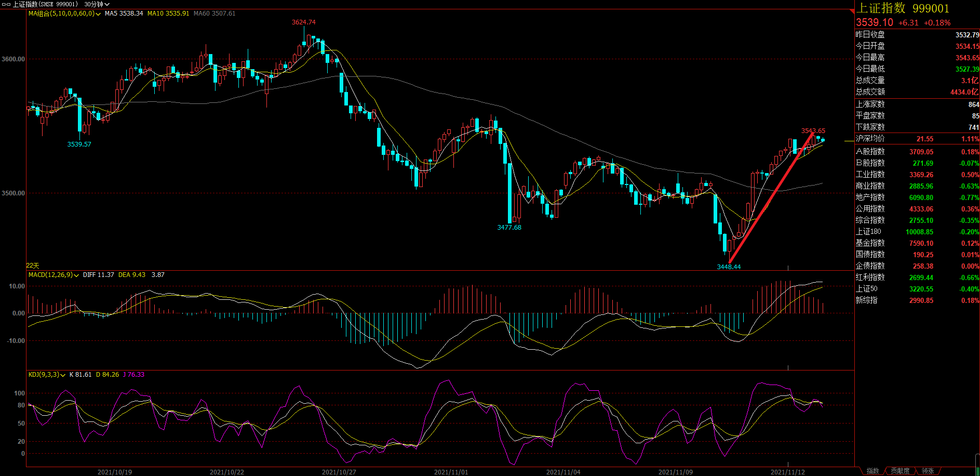Switch to the 指数 tab

click(x=872, y=471)
